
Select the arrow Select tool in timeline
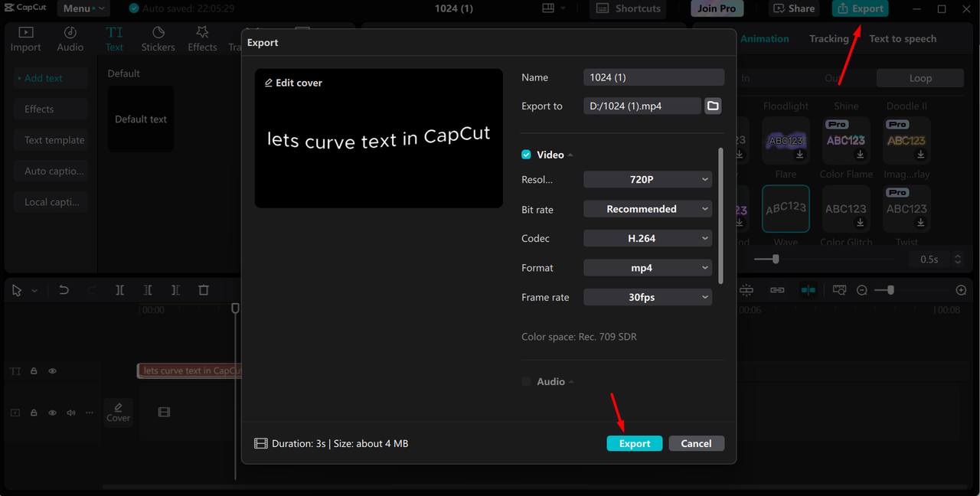(17, 290)
